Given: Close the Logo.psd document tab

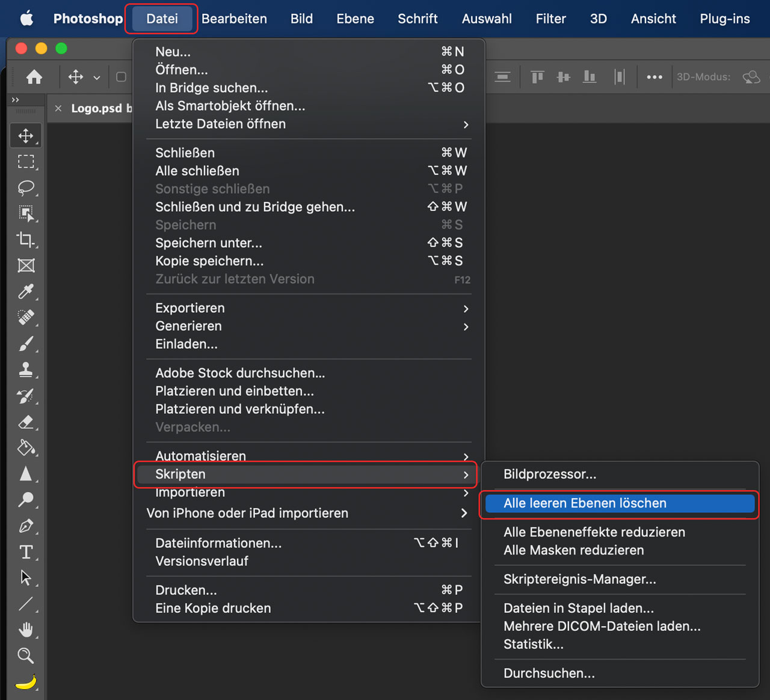Looking at the screenshot, I should pyautogui.click(x=58, y=108).
